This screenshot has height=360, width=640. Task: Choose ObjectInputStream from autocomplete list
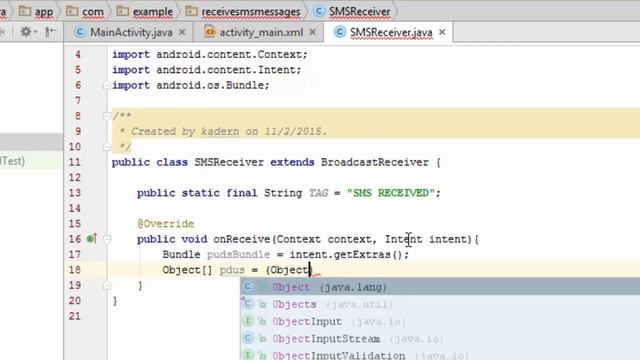tap(440, 338)
